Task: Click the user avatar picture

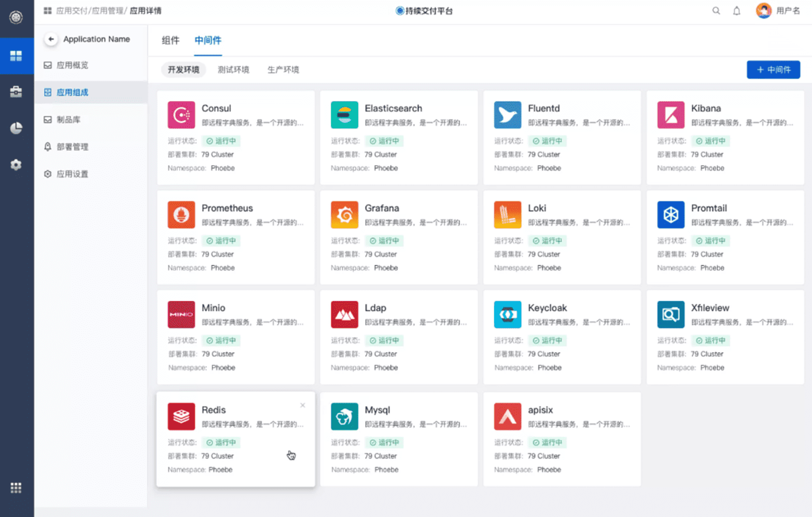Action: (x=764, y=11)
